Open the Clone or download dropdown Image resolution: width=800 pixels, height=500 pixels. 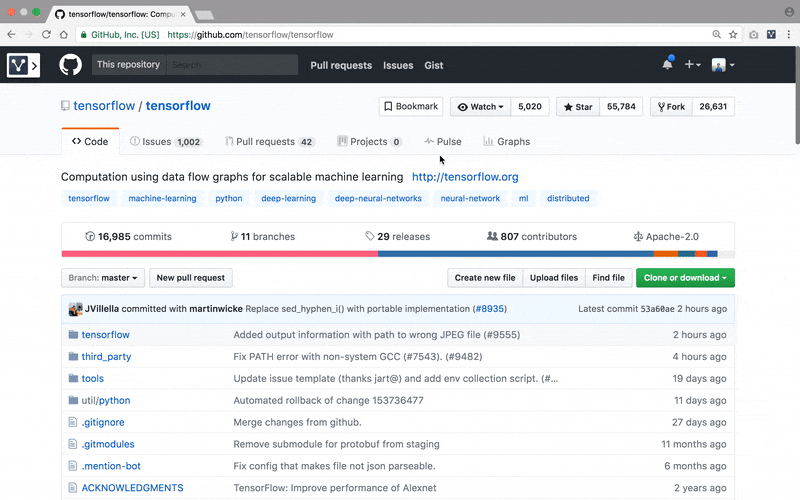(685, 277)
